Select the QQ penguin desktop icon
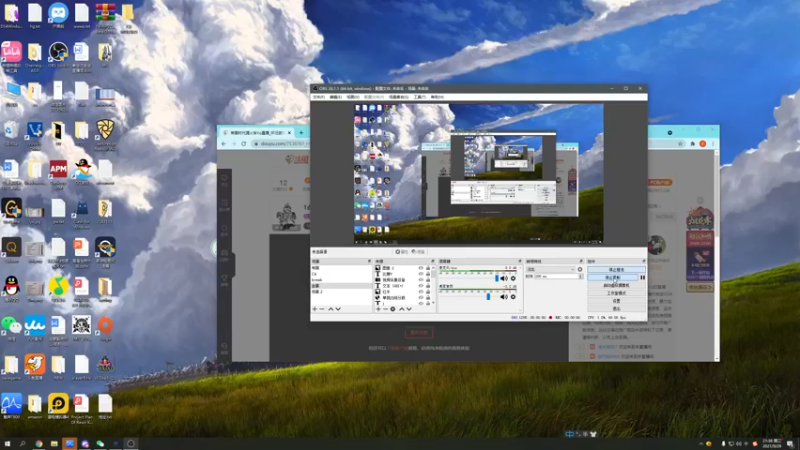Viewport: 800px width, 450px height. point(11,286)
